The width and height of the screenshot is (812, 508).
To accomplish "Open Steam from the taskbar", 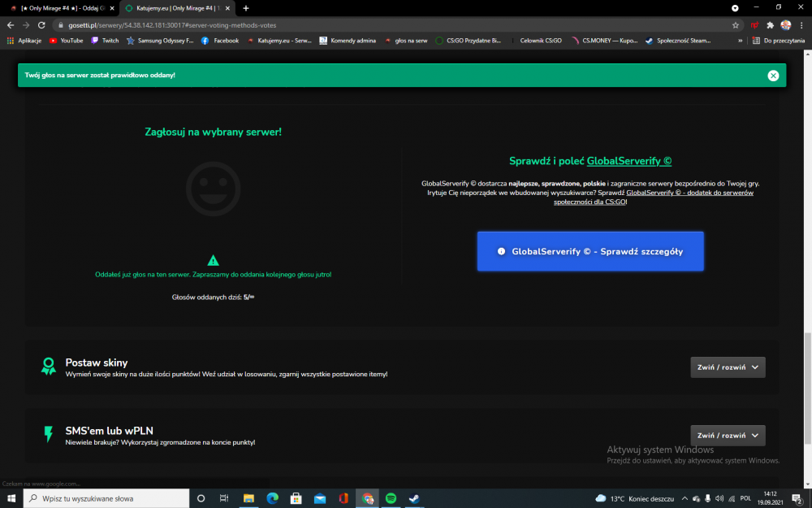I will [x=414, y=498].
